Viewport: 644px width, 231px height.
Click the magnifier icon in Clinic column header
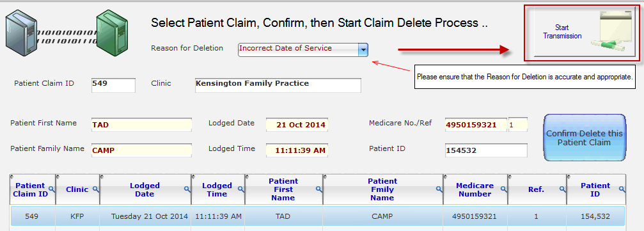95,189
